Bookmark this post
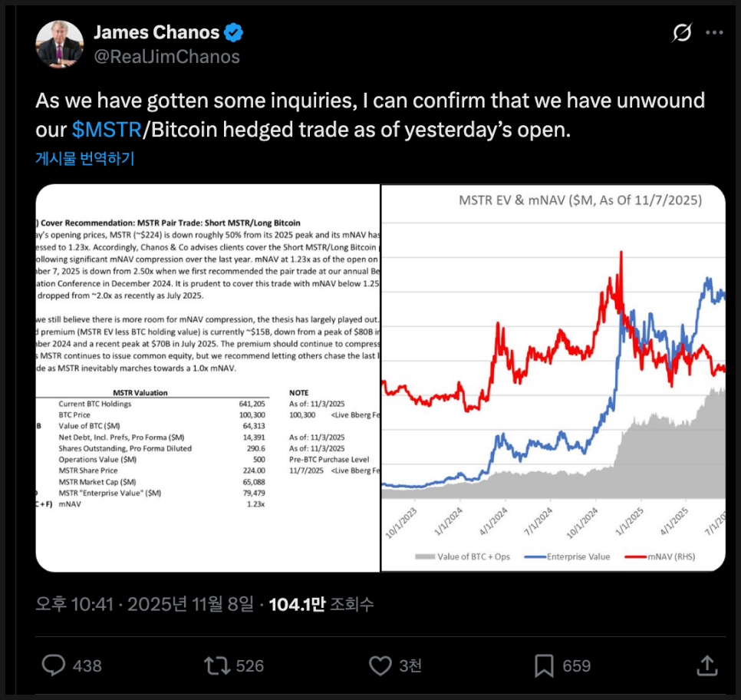 pyautogui.click(x=544, y=665)
